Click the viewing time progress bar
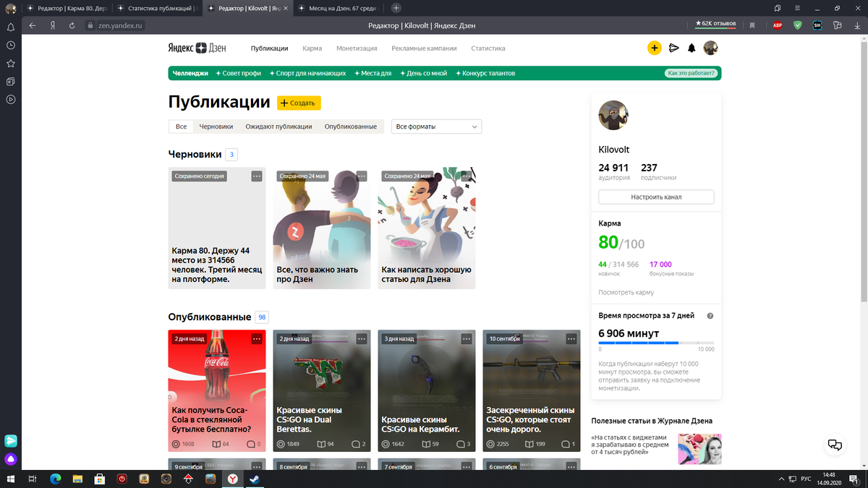The image size is (868, 488). 656,343
